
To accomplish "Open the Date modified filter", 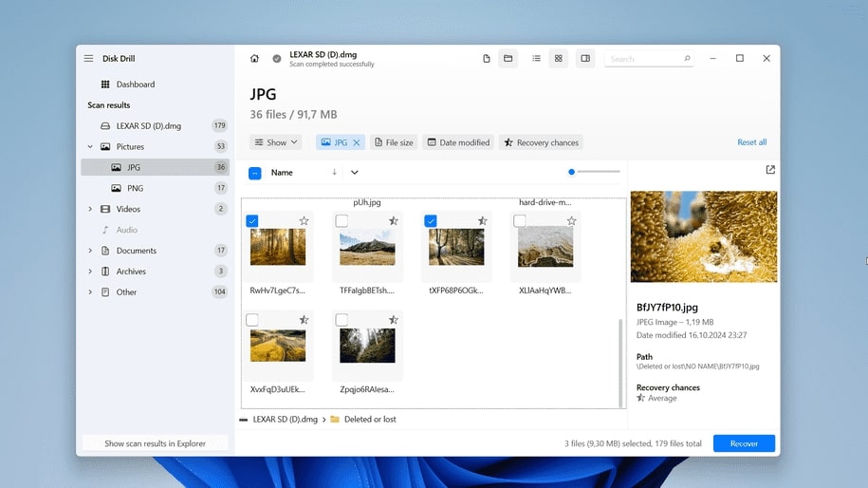I will point(458,142).
